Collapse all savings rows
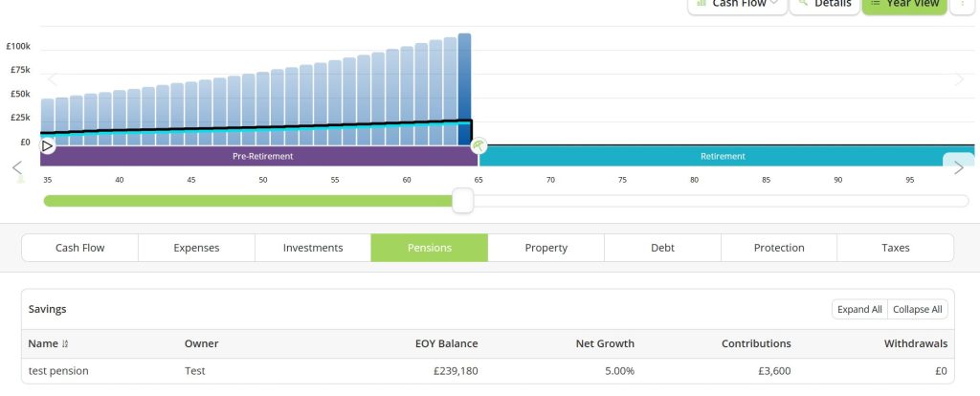Viewport: 980px width, 396px height. pyautogui.click(x=917, y=309)
